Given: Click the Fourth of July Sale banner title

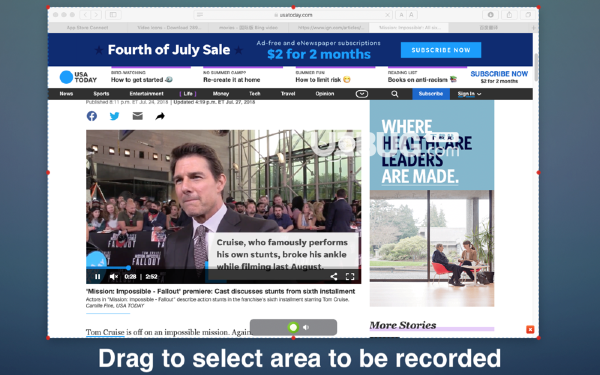Looking at the screenshot, I should pos(169,50).
